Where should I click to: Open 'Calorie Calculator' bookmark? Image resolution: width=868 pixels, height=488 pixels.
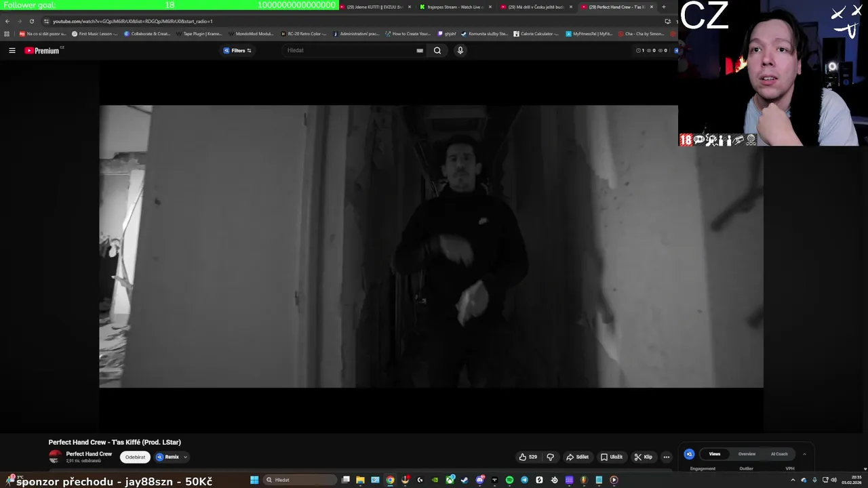[536, 33]
